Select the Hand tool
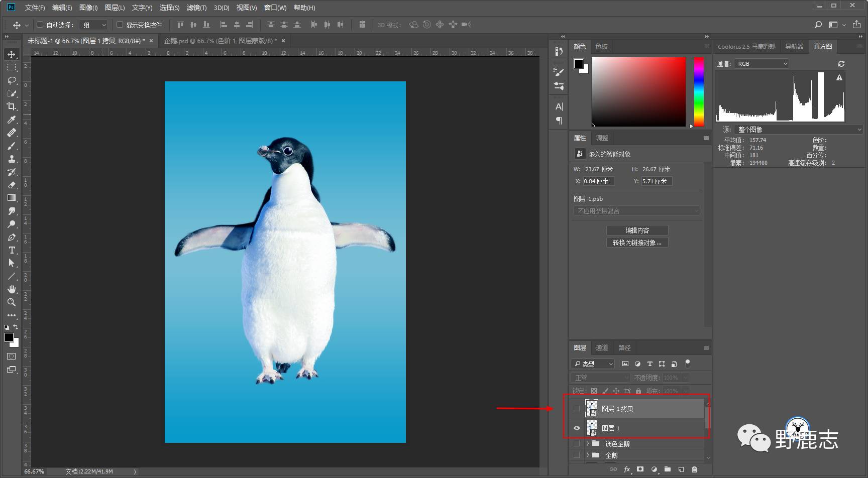Viewport: 868px width, 478px height. pyautogui.click(x=11, y=289)
